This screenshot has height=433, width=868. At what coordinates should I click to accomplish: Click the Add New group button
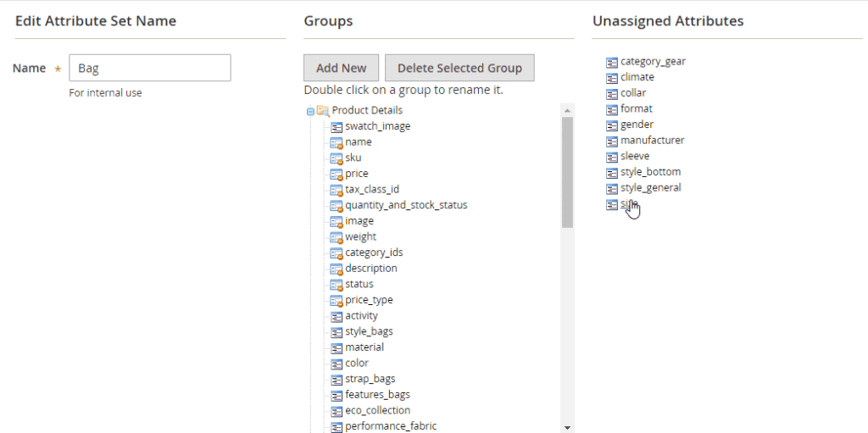click(341, 68)
